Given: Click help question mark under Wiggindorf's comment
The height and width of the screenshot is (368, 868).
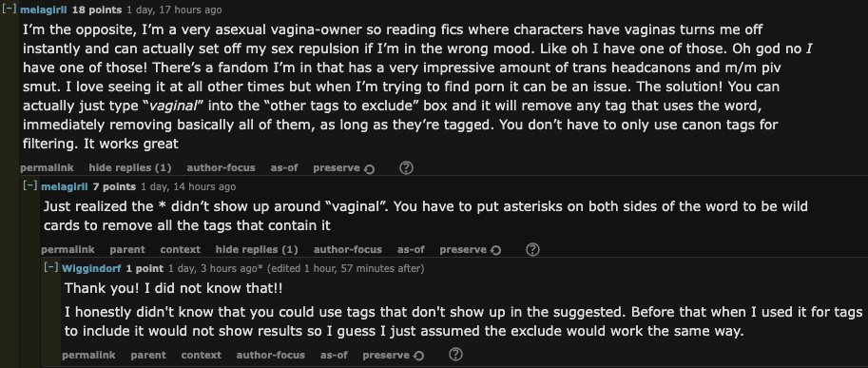Looking at the screenshot, I should coord(455,355).
